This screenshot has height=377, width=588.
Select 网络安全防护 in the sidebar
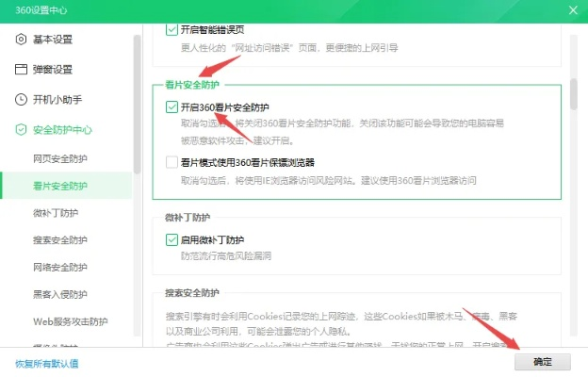click(60, 268)
